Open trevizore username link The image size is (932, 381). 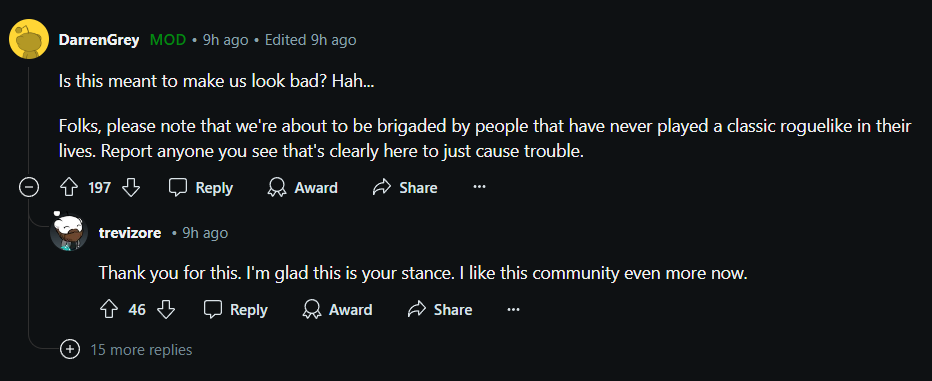tap(130, 233)
